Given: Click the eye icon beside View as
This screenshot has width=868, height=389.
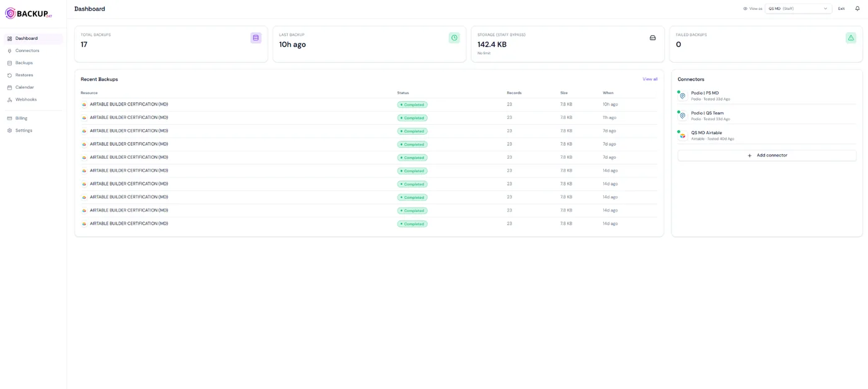Looking at the screenshot, I should (x=745, y=9).
